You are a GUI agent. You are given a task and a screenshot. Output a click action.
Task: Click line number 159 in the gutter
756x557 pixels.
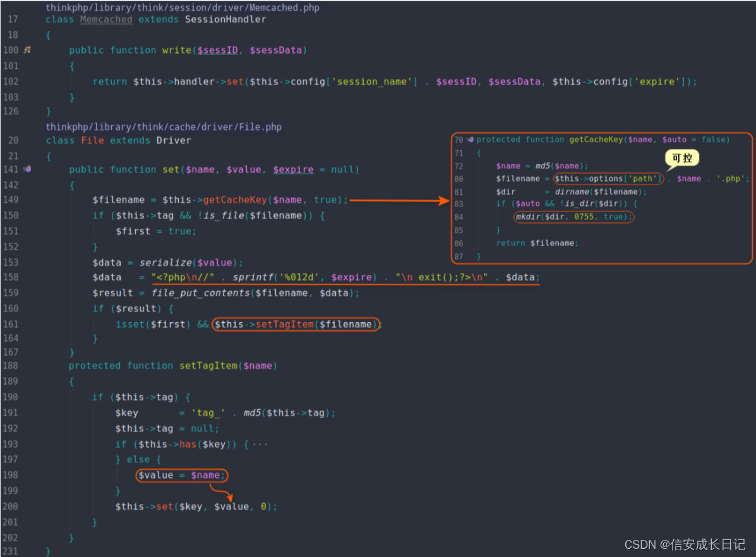tap(11, 293)
